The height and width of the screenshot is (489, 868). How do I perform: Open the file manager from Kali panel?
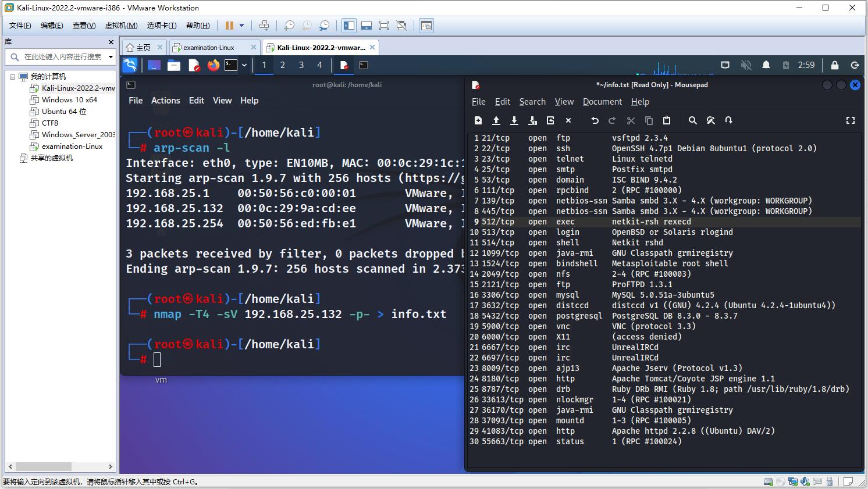click(174, 65)
